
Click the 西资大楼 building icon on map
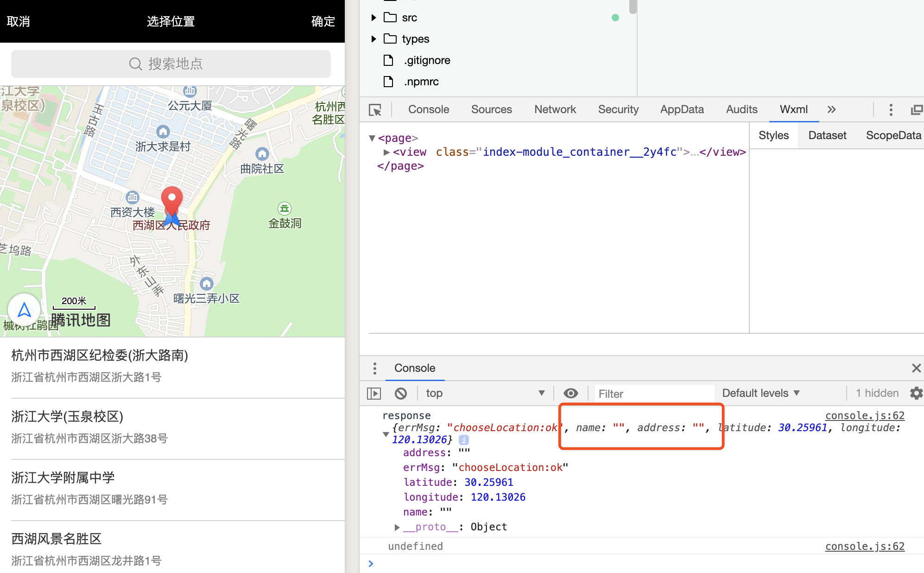pos(133,197)
